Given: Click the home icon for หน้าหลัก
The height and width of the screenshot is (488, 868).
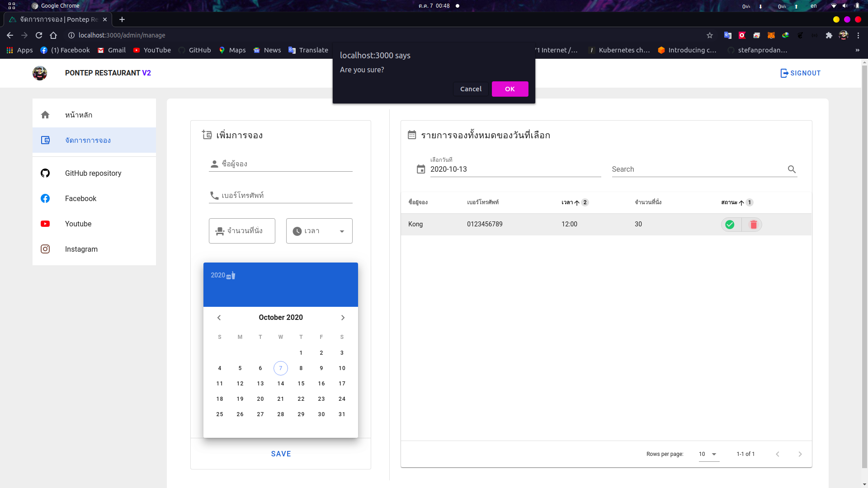Looking at the screenshot, I should tap(45, 115).
